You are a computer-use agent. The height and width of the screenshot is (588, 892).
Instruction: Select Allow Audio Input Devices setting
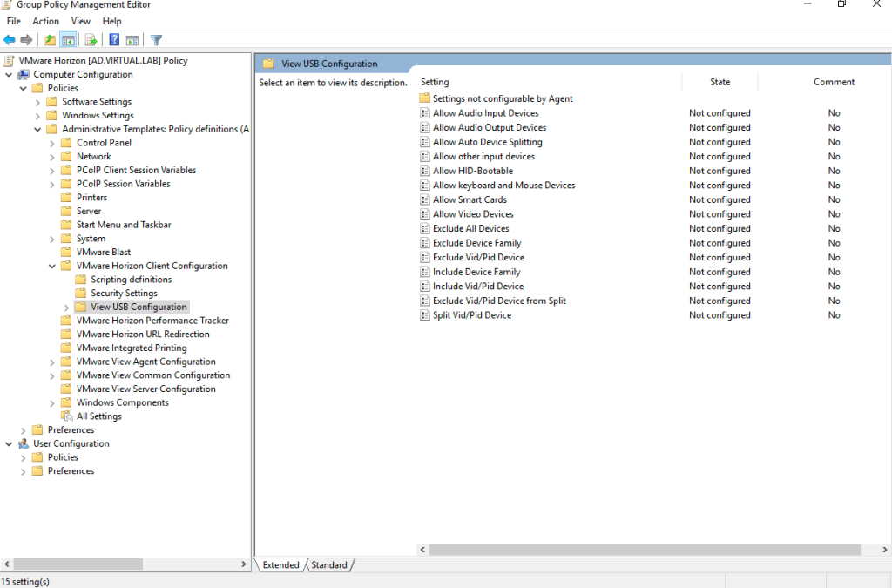point(485,113)
